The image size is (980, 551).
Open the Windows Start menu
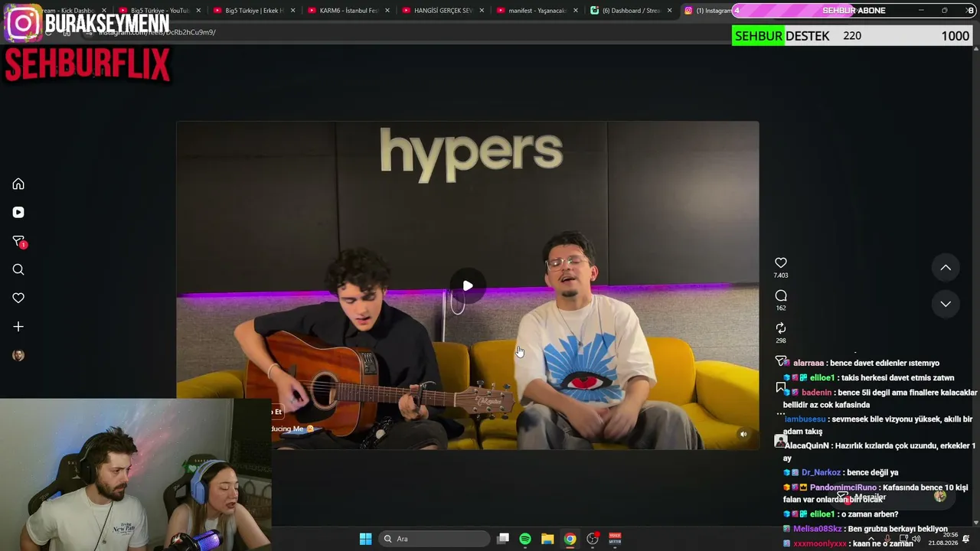(365, 539)
